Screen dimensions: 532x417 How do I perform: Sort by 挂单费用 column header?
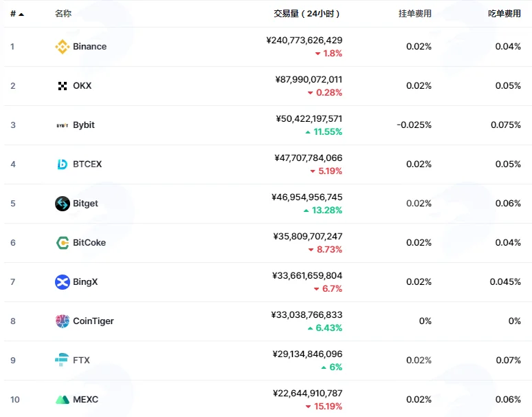[415, 14]
